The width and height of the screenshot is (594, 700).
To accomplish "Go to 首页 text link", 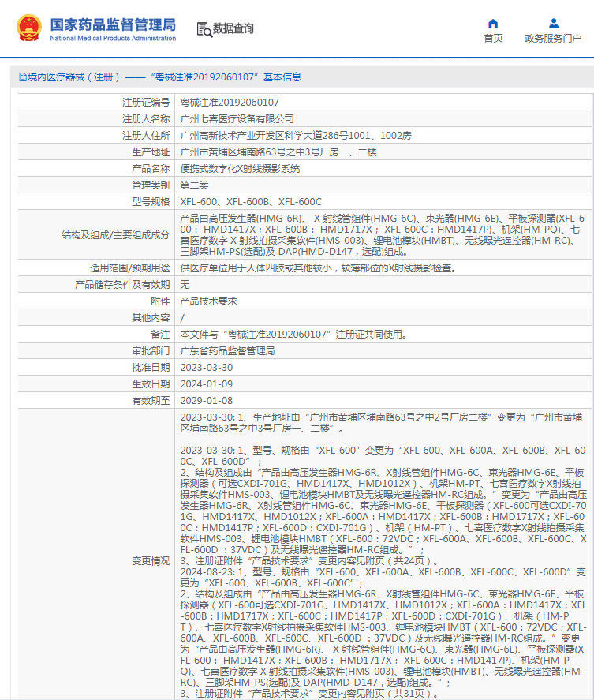I will coord(493,39).
